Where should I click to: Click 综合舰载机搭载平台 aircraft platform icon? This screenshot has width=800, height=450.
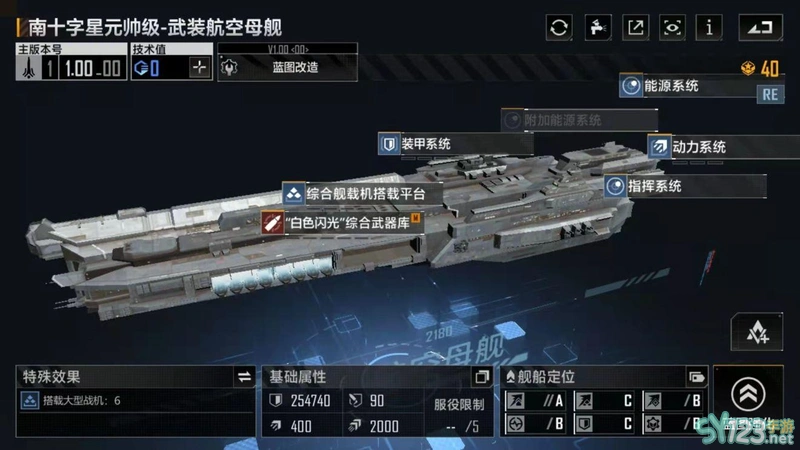click(x=293, y=194)
